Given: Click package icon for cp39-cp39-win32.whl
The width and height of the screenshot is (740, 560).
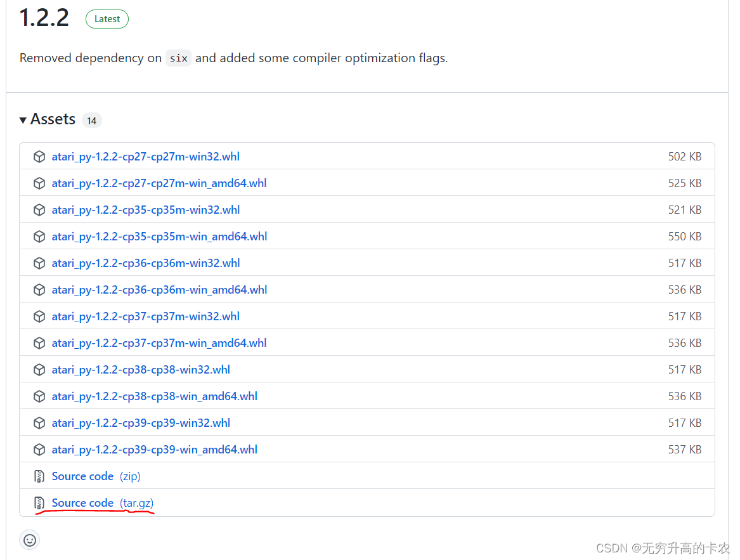Looking at the screenshot, I should pos(39,423).
